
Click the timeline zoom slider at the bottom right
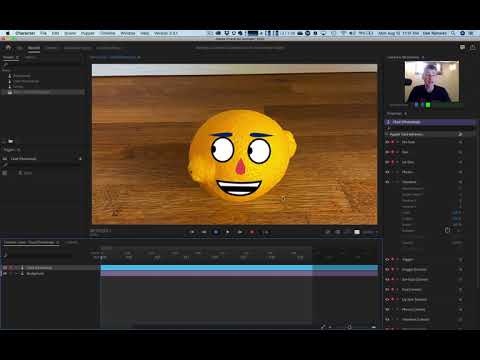pos(349,327)
